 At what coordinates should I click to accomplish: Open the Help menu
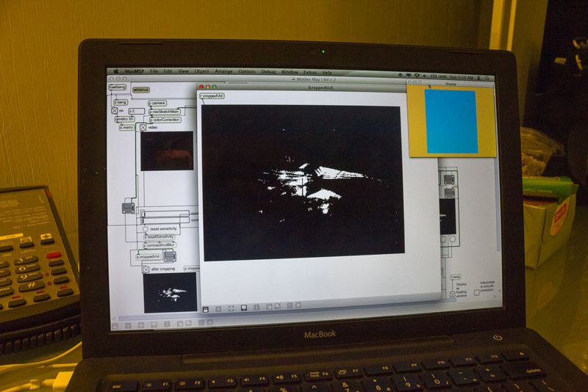327,73
